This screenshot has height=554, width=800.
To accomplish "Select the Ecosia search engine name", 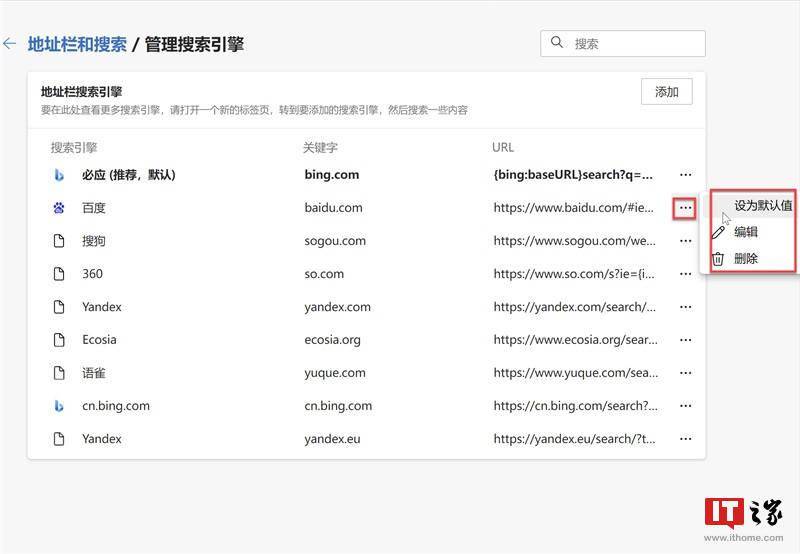I will coord(99,340).
